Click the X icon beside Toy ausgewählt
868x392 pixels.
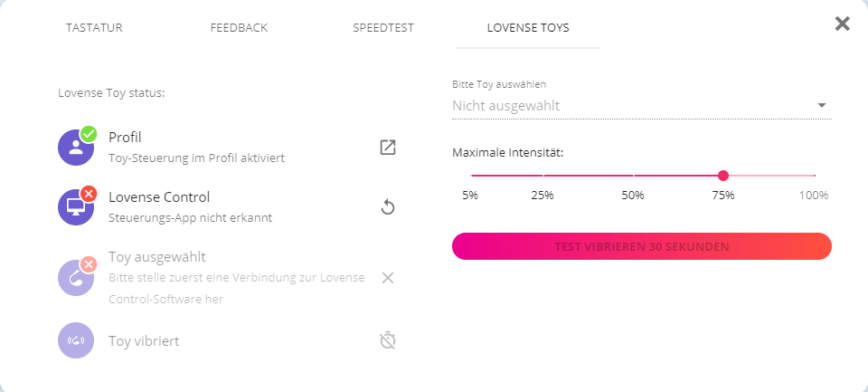tap(388, 277)
